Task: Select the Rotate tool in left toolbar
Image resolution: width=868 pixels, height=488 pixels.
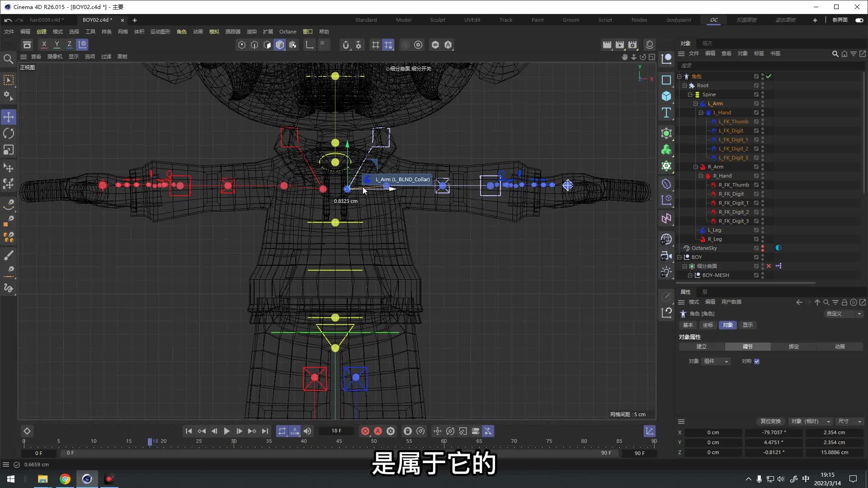Action: [x=9, y=133]
